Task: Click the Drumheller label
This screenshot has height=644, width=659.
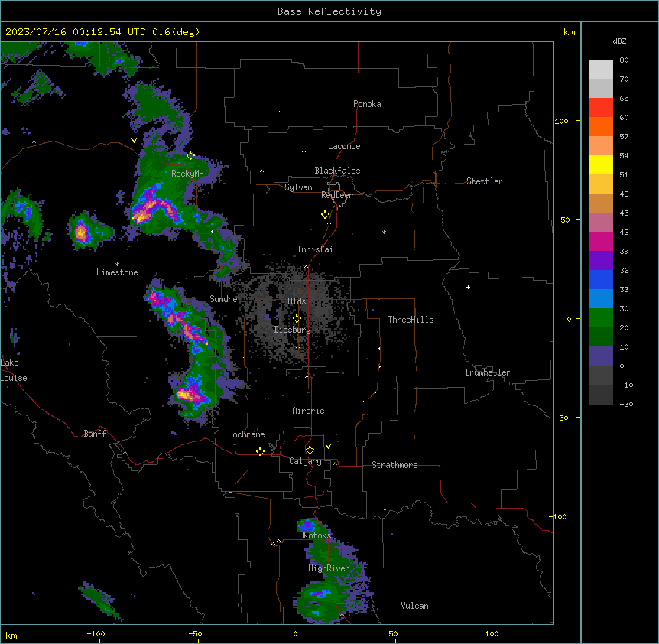Action: (488, 372)
